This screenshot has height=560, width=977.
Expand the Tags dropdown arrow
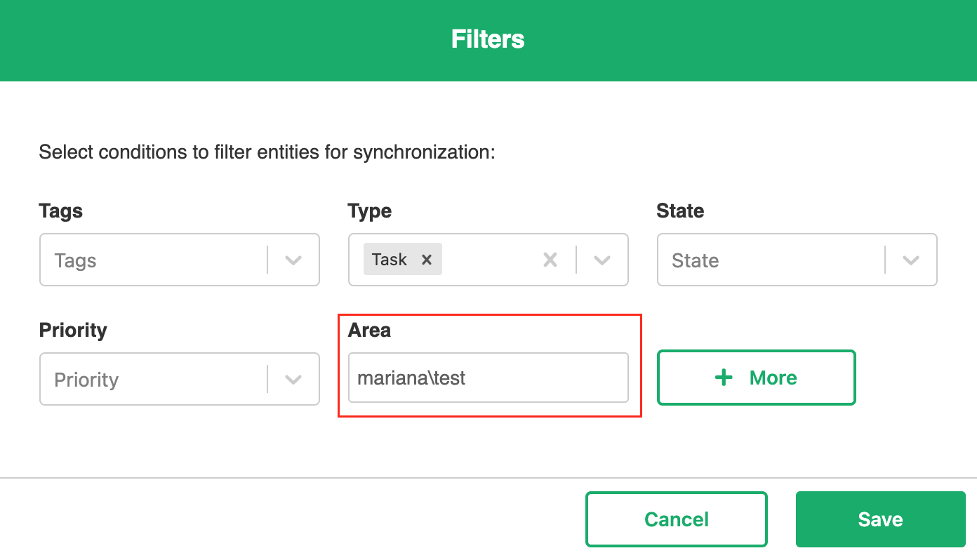coord(293,260)
